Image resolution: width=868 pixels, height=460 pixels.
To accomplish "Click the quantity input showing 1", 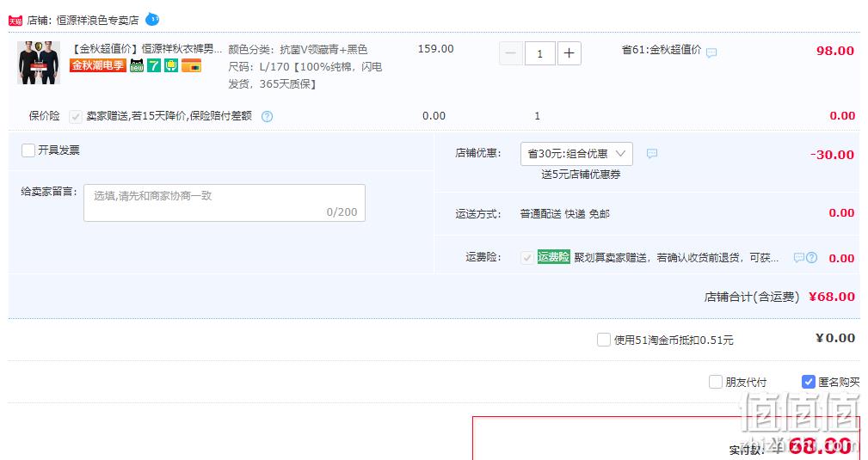I will (539, 53).
